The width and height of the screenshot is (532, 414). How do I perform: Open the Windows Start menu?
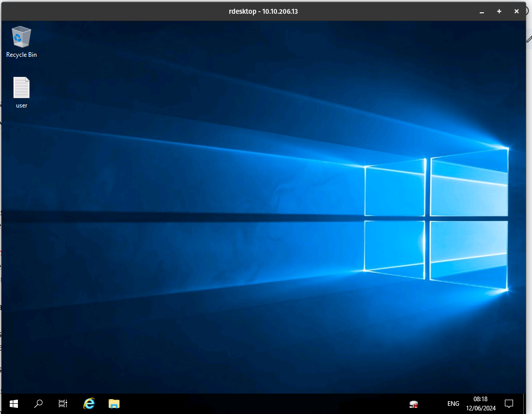tap(14, 403)
